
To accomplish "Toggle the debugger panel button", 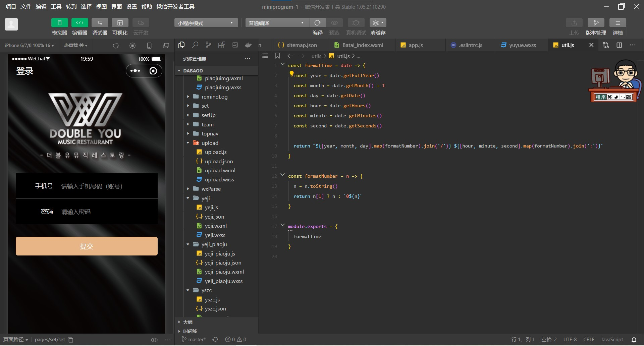I will (100, 23).
